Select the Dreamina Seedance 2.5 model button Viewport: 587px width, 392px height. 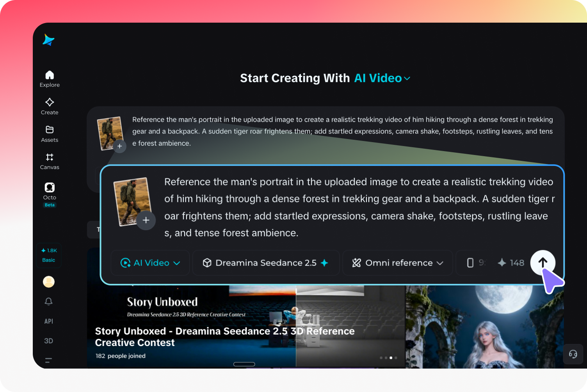266,263
